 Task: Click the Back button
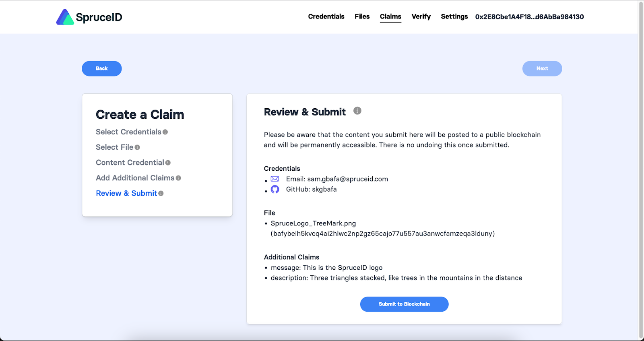(x=102, y=68)
